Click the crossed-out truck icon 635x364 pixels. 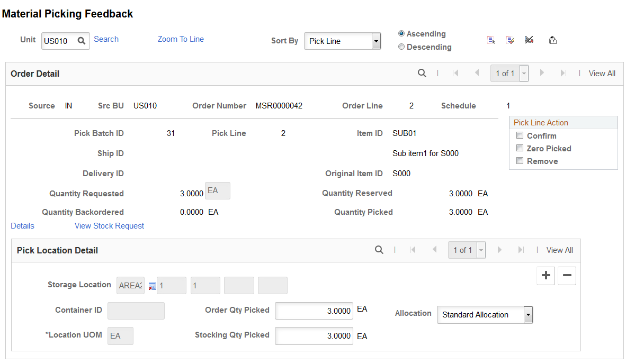pos(529,40)
